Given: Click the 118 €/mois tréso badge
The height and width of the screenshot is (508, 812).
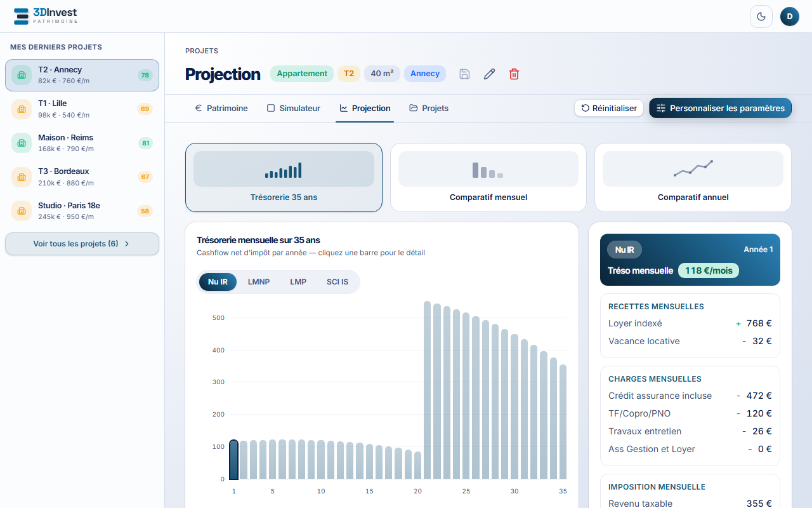Looking at the screenshot, I should (709, 271).
